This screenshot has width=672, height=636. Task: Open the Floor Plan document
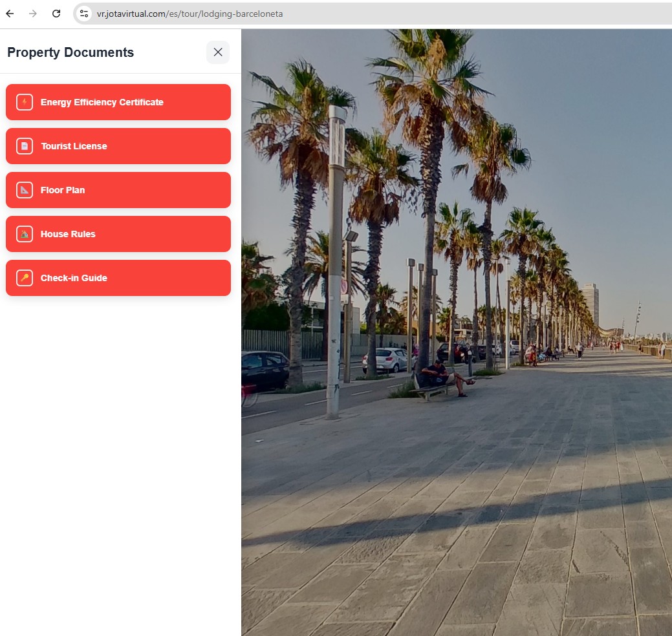pos(118,190)
